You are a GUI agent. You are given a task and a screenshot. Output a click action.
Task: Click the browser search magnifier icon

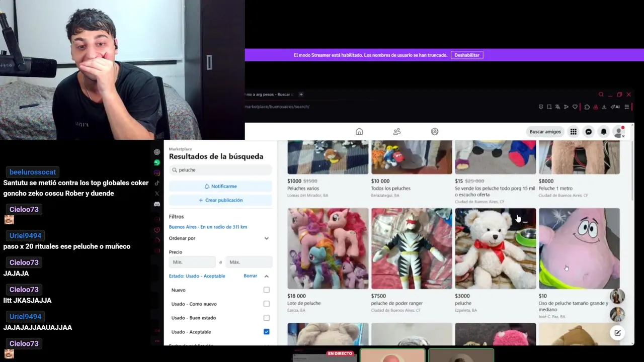click(601, 95)
